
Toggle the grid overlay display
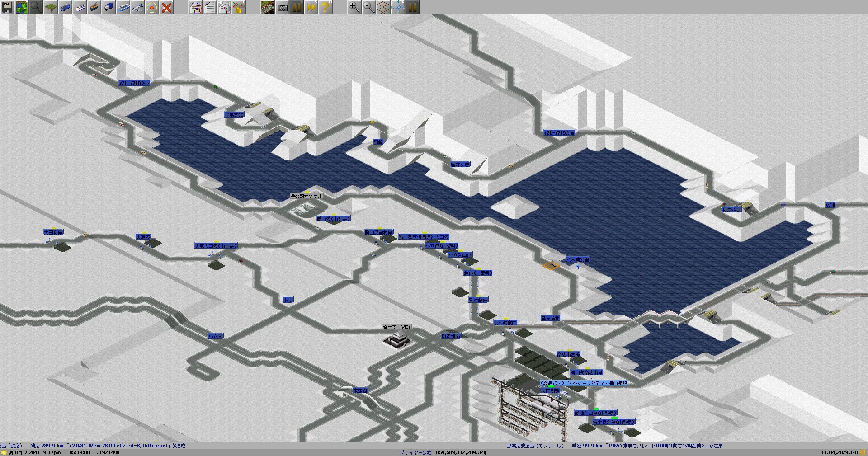coord(383,7)
